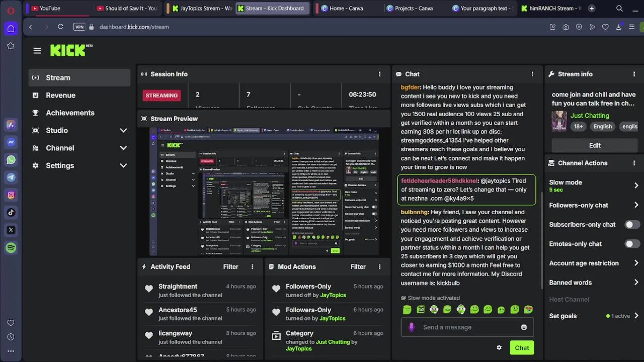Click the Opera home sidebar icon
This screenshot has height=362, width=644.
pyautogui.click(x=11, y=29)
